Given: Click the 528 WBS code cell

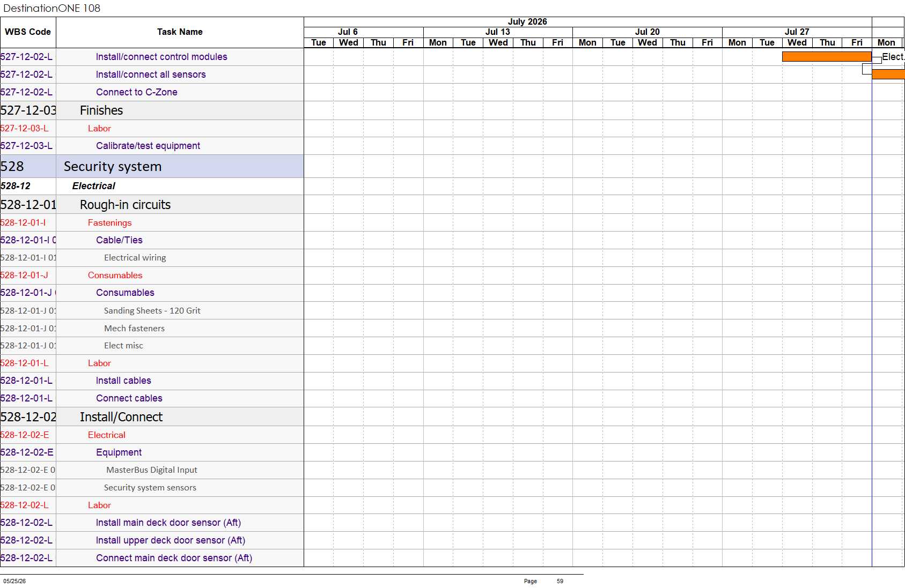Looking at the screenshot, I should [x=28, y=167].
